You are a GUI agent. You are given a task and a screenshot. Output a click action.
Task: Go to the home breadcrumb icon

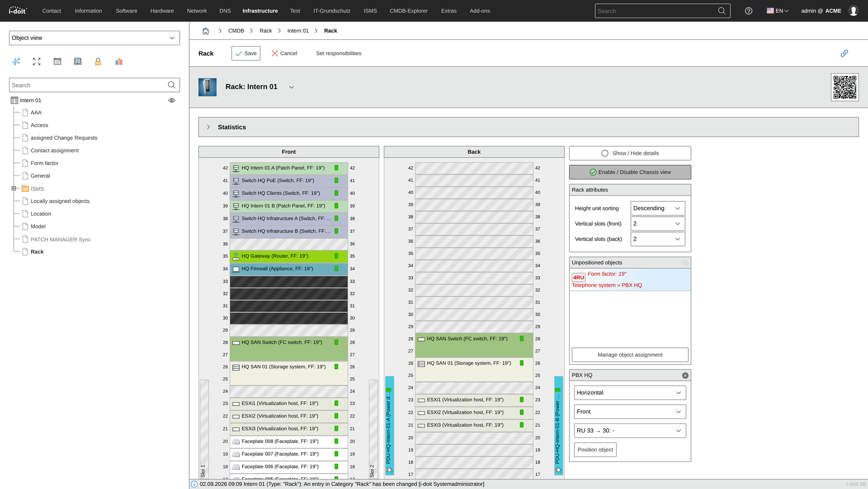tap(205, 31)
